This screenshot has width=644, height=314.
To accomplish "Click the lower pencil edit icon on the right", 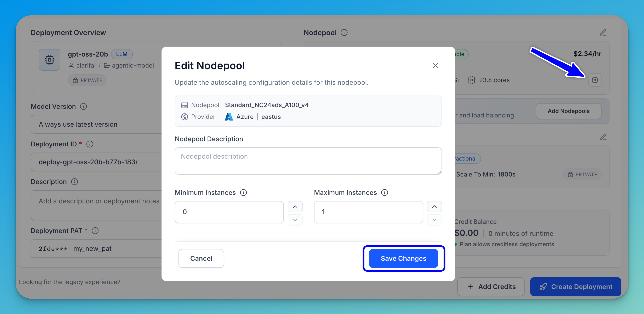I will click(x=603, y=137).
